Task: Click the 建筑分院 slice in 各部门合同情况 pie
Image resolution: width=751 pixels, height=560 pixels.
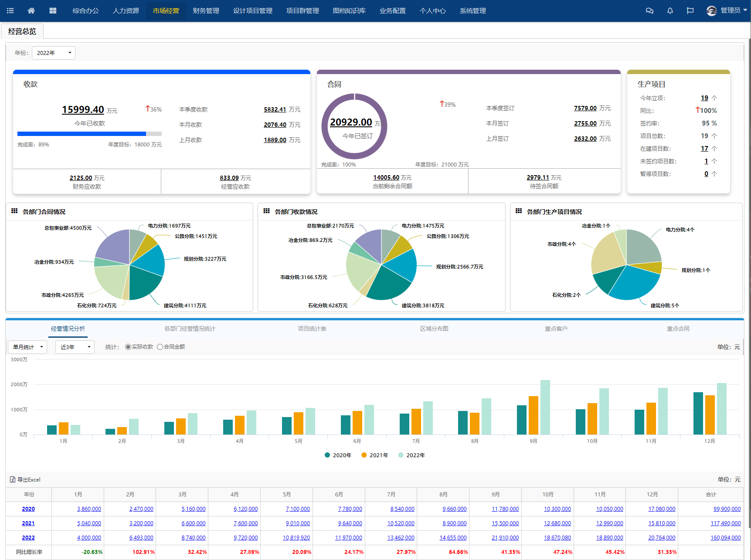Action: click(143, 282)
